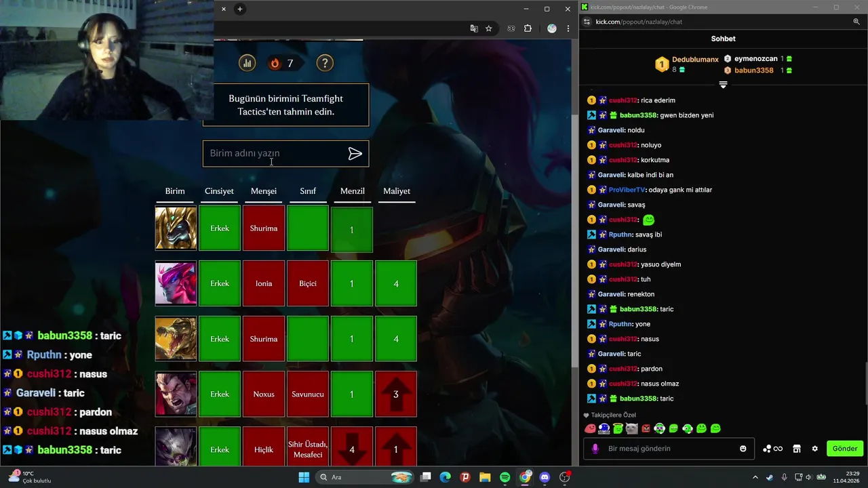Click site info icon in Kick chat window
868x488 pixels.
[587, 22]
